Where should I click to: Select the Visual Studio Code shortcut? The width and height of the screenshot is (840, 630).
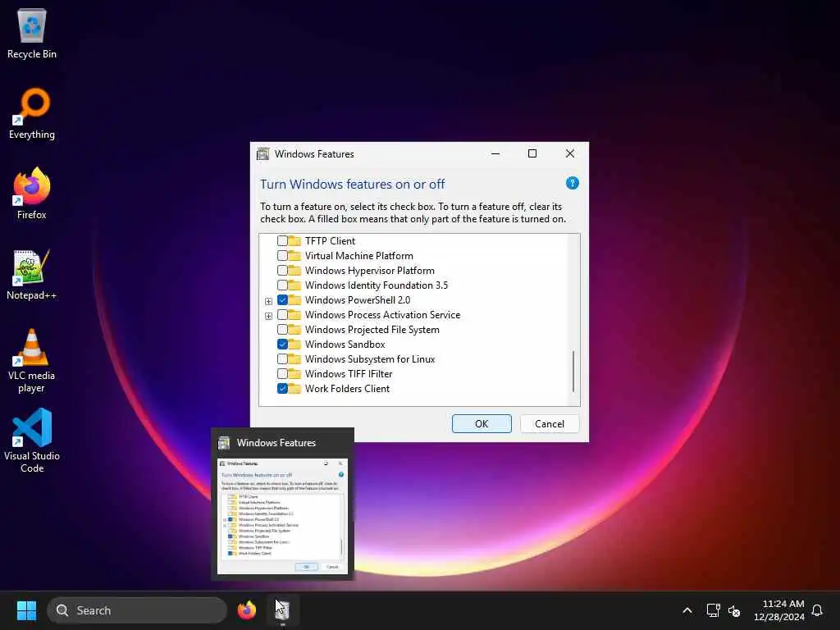pyautogui.click(x=32, y=441)
